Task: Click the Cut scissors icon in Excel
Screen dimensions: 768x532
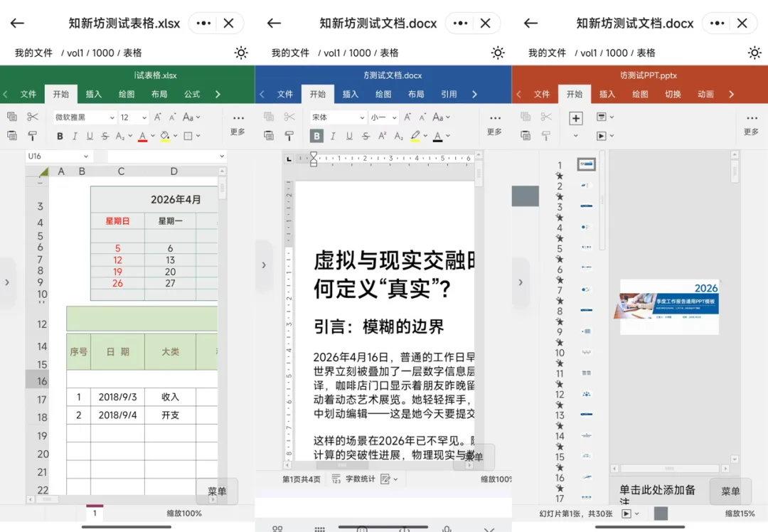Action: point(32,117)
